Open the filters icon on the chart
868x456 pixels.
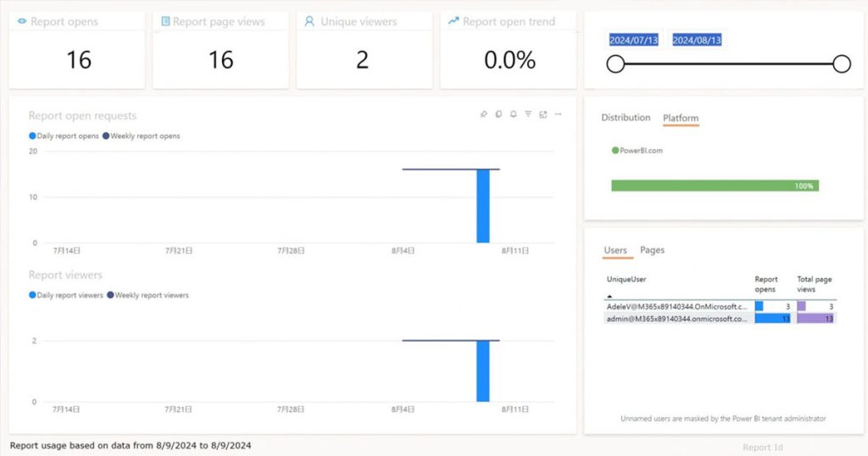click(528, 114)
